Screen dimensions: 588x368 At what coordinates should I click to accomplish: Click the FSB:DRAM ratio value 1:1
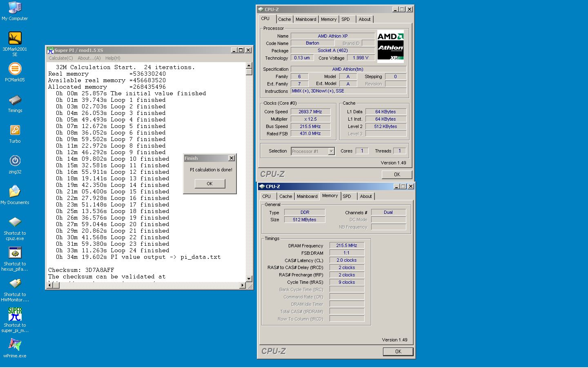(347, 253)
